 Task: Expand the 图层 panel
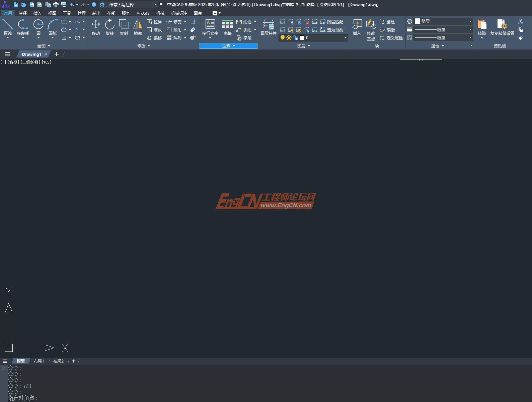(304, 46)
